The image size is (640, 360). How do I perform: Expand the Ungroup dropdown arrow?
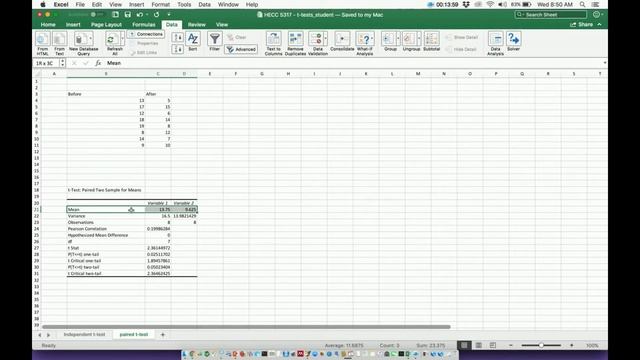(x=419, y=39)
